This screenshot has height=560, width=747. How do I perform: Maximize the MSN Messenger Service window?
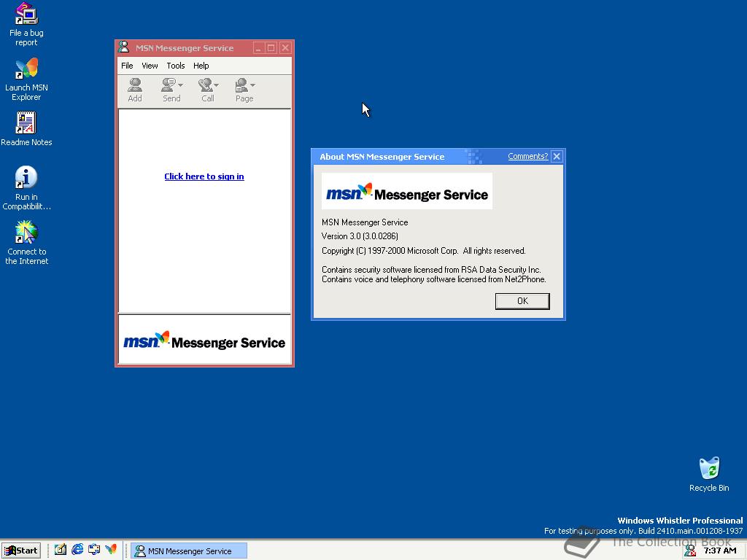271,47
